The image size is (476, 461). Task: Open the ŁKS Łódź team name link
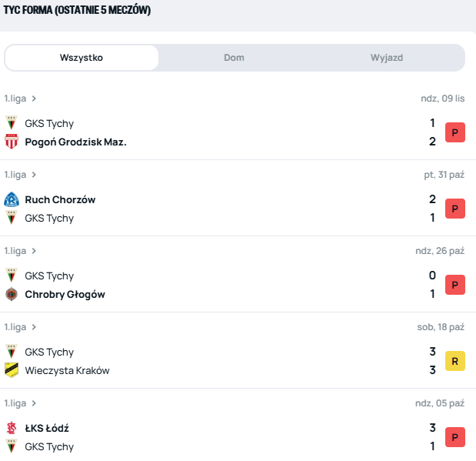click(x=47, y=428)
